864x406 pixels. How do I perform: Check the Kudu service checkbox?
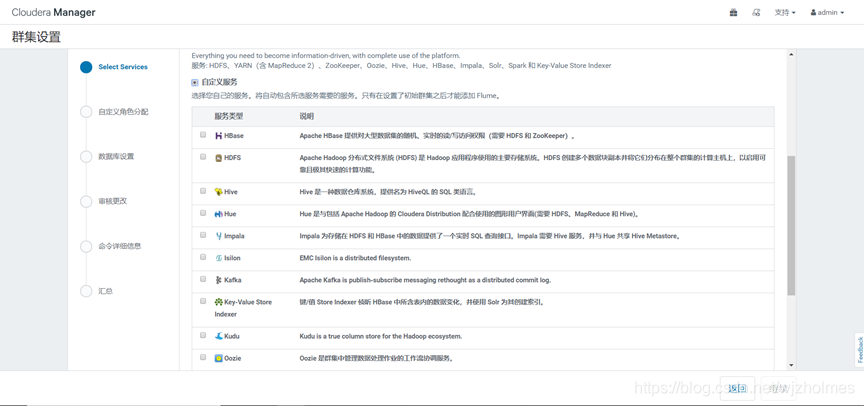point(203,335)
